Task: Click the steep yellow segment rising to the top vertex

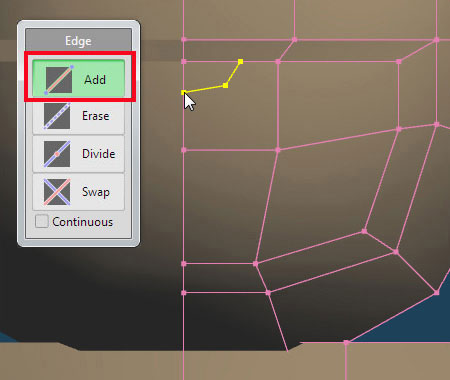Action: (233, 73)
